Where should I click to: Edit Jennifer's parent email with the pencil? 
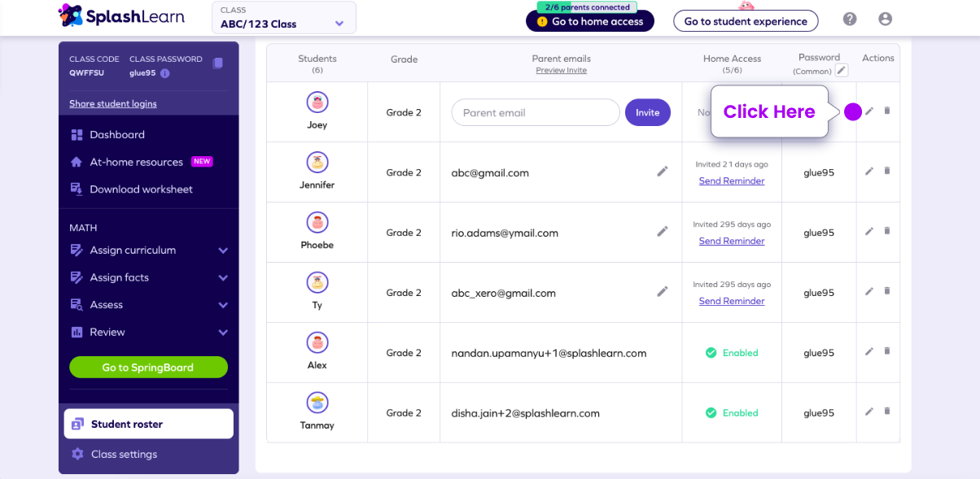(662, 171)
